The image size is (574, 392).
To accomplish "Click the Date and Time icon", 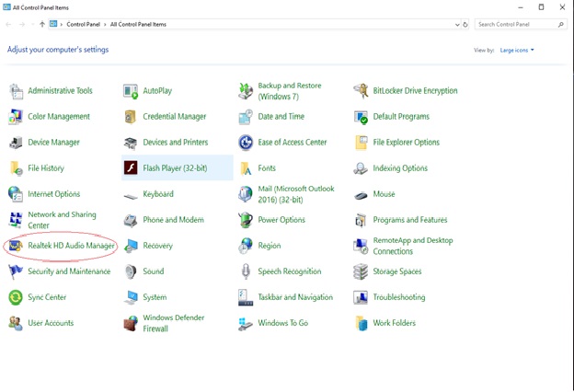I will coord(246,117).
